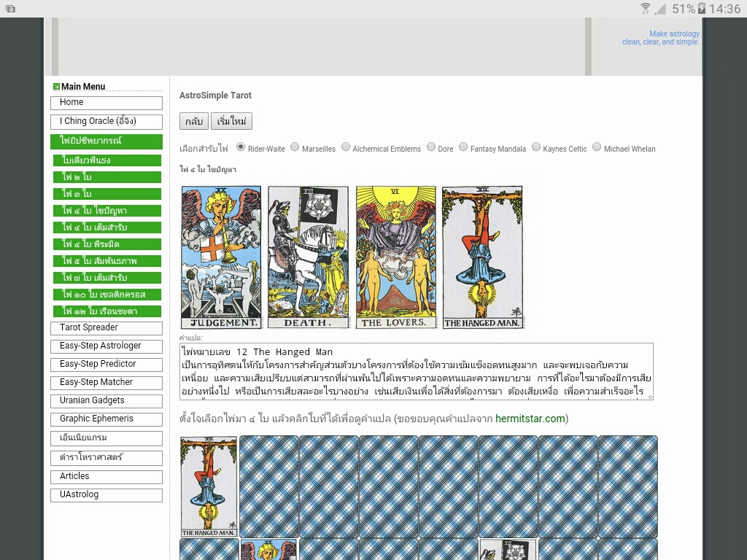Open Tarot Spreader menu item
Screen dimensions: 747x560
pyautogui.click(x=107, y=328)
